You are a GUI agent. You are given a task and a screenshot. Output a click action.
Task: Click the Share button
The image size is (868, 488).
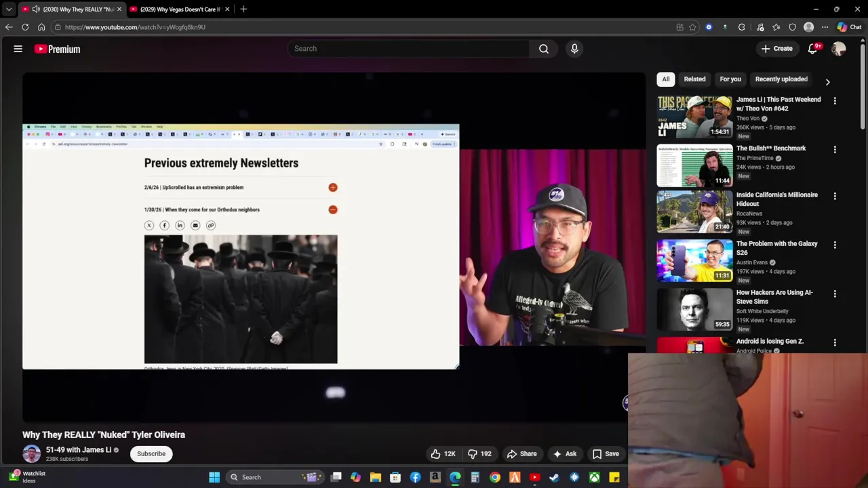pos(521,454)
